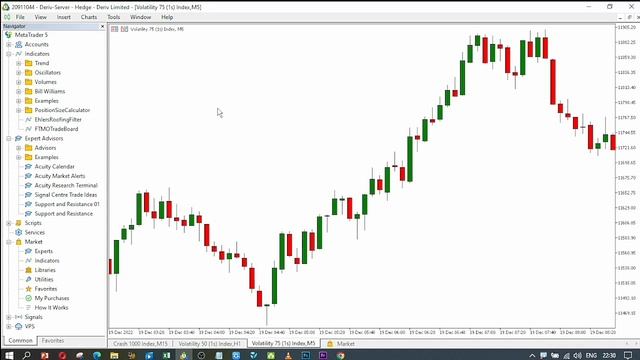
Task: Switch to Volatility 50 (1s) Index,H1 tab
Action: coord(209,344)
